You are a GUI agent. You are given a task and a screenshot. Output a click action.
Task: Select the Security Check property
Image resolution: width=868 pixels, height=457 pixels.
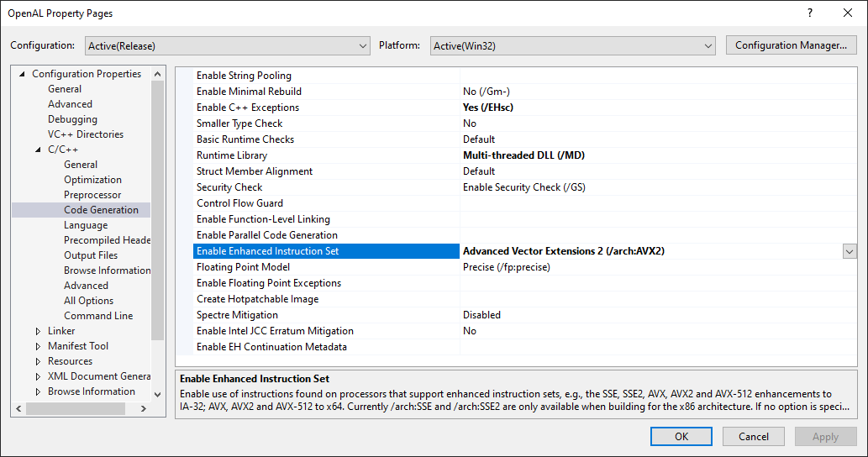coord(229,187)
